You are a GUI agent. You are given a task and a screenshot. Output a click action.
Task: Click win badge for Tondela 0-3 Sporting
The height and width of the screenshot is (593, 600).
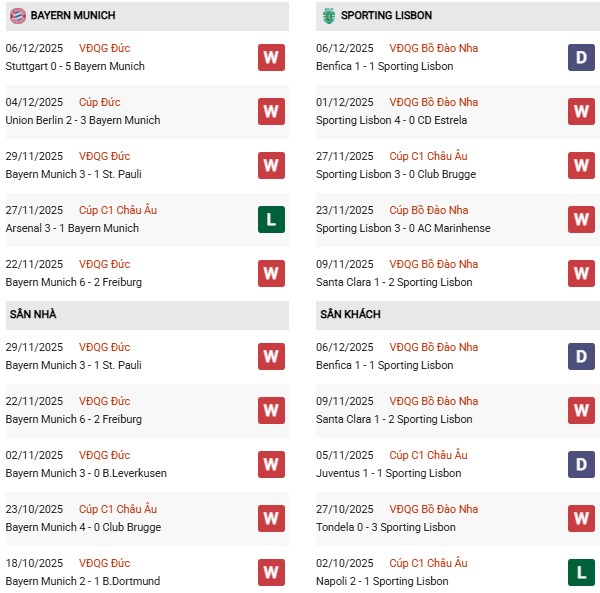(582, 518)
